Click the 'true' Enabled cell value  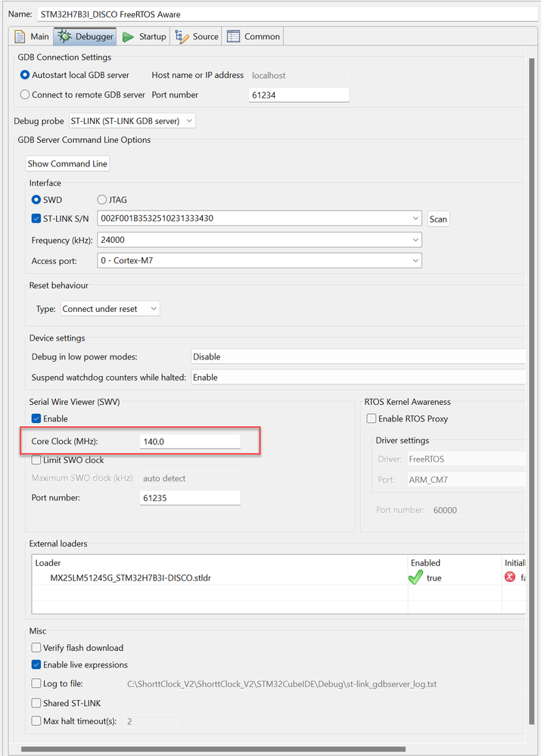(x=434, y=577)
